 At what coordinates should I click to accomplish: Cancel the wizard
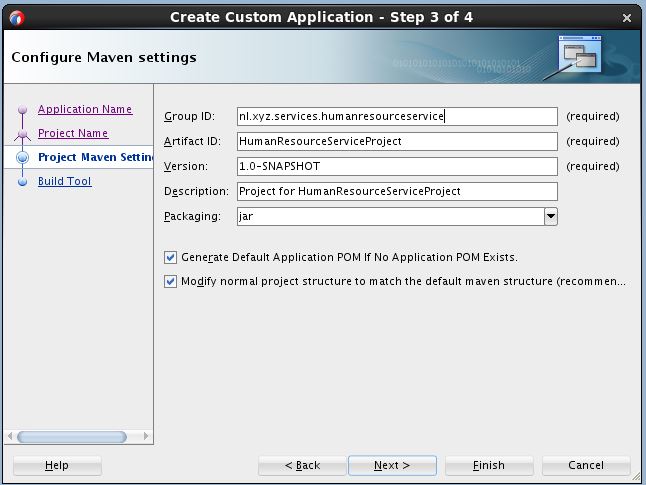586,465
